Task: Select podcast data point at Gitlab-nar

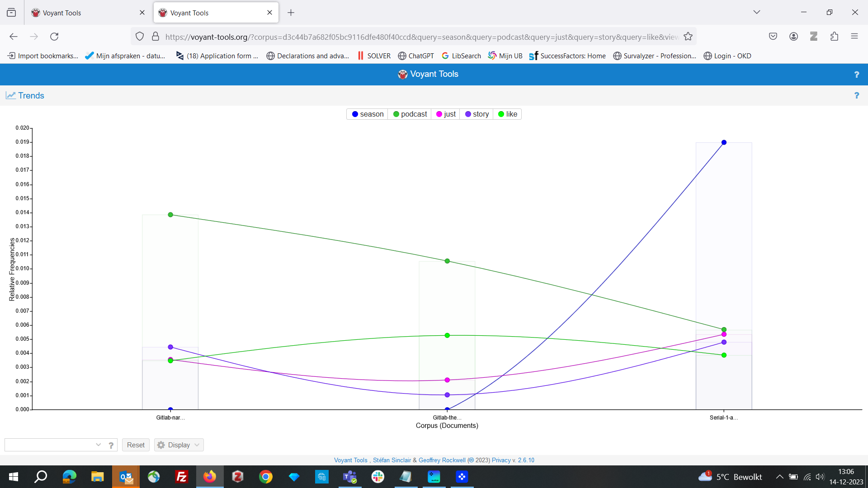Action: tap(170, 215)
